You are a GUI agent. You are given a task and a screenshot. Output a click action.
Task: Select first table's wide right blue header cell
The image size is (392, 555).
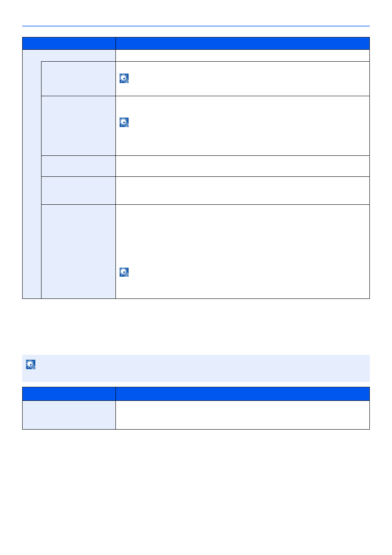[x=242, y=43]
